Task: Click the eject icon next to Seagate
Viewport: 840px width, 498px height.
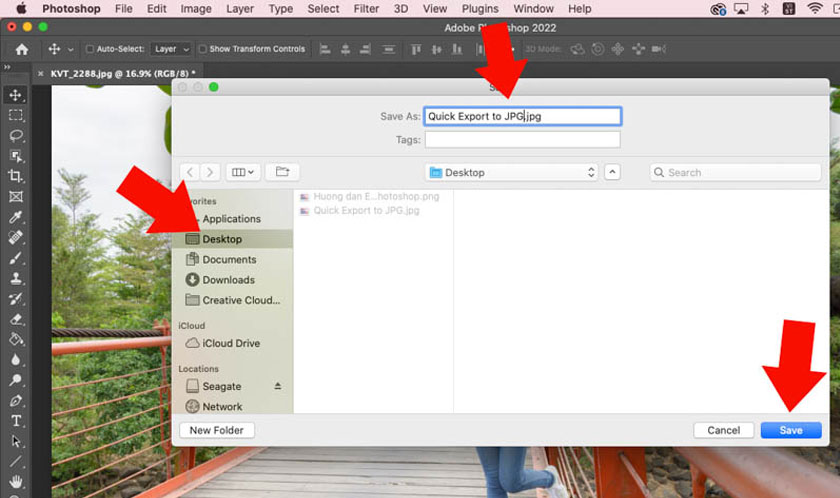Action: point(278,386)
